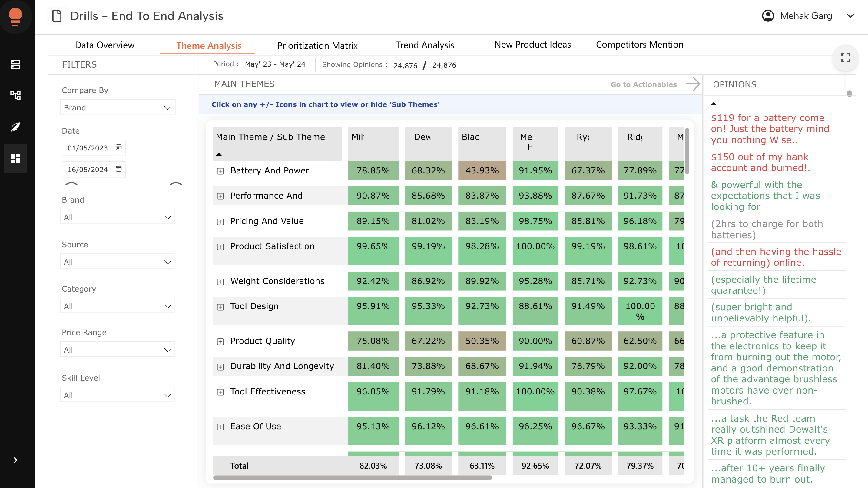
Task: Expand Product Quality sub themes
Action: click(220, 341)
